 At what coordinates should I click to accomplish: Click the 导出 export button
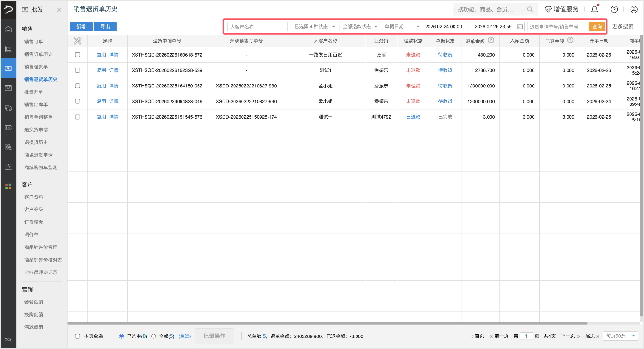coord(105,27)
